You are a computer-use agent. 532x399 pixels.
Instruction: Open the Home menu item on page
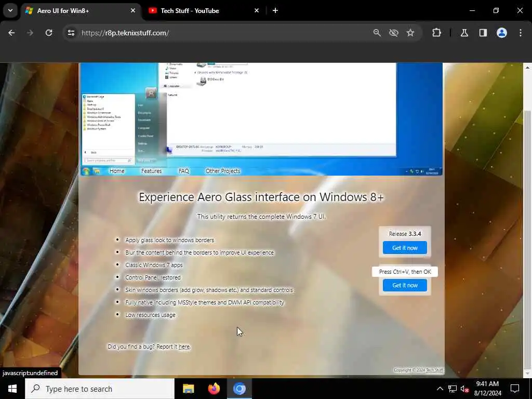(117, 171)
